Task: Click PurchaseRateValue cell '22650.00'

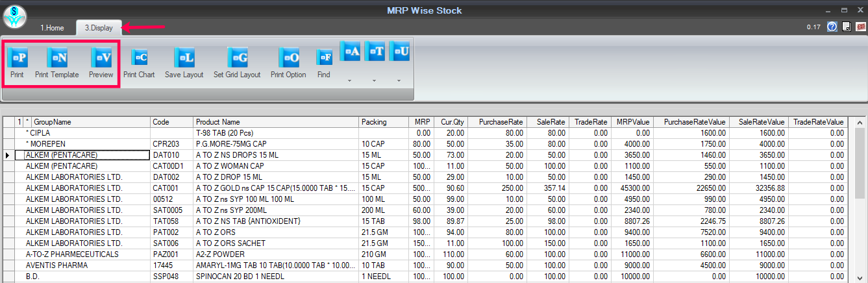Action: [691, 188]
